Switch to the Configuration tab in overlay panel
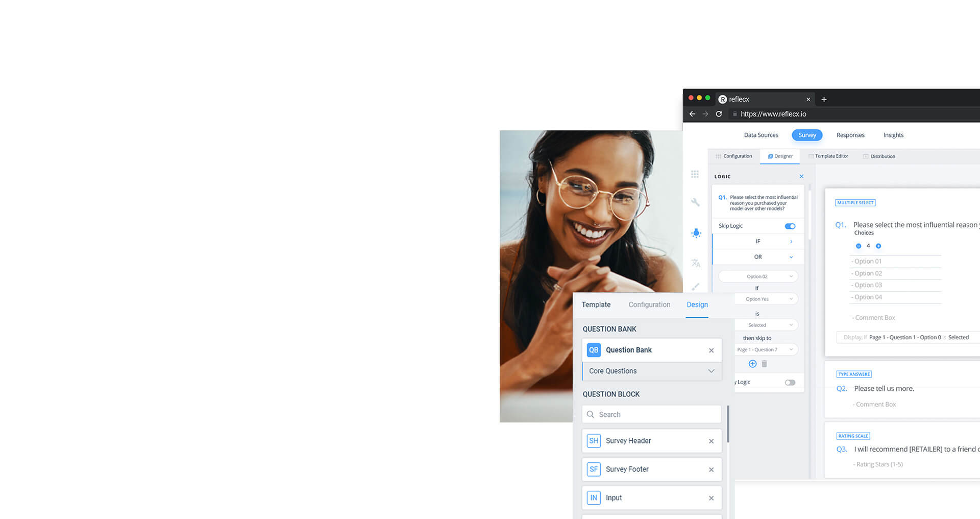Viewport: 980px width, 519px height. 649,304
